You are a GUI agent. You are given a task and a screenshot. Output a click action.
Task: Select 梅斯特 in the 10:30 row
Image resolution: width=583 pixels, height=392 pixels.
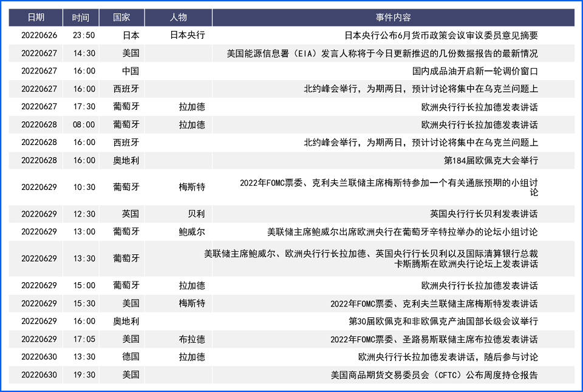pyautogui.click(x=192, y=187)
